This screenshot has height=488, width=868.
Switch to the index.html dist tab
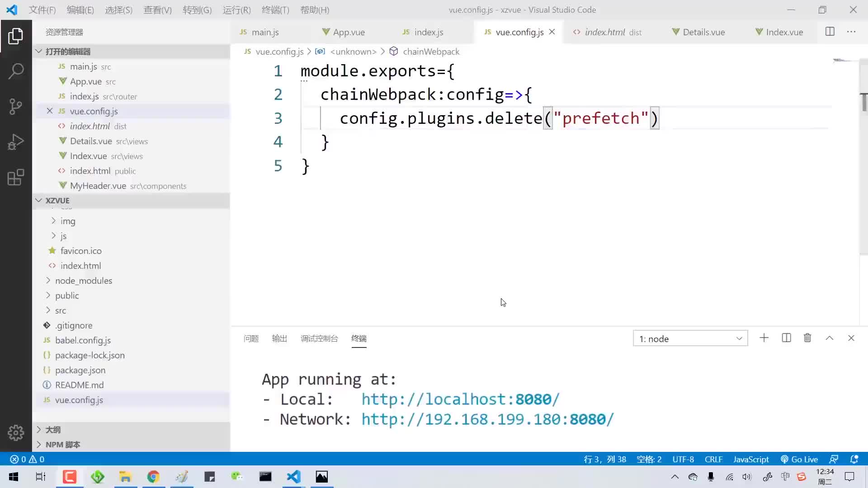click(x=613, y=32)
